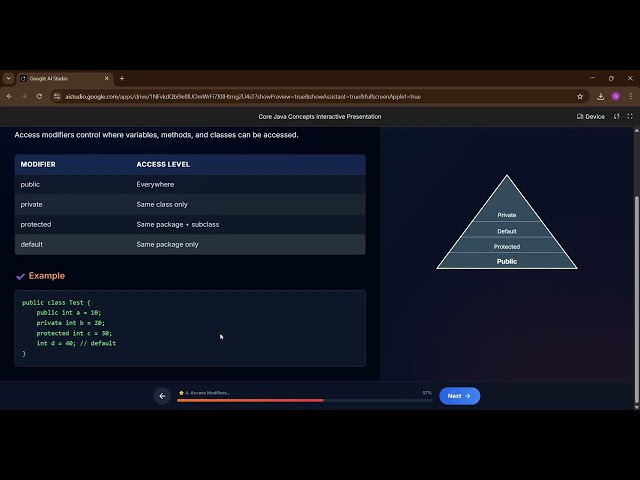Open the Chrome profile avatar
The image size is (640, 480).
point(615,96)
